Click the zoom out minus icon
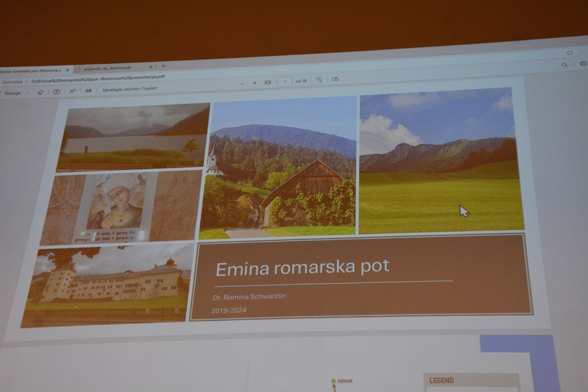Screen dimensions: 588x392 (242, 83)
